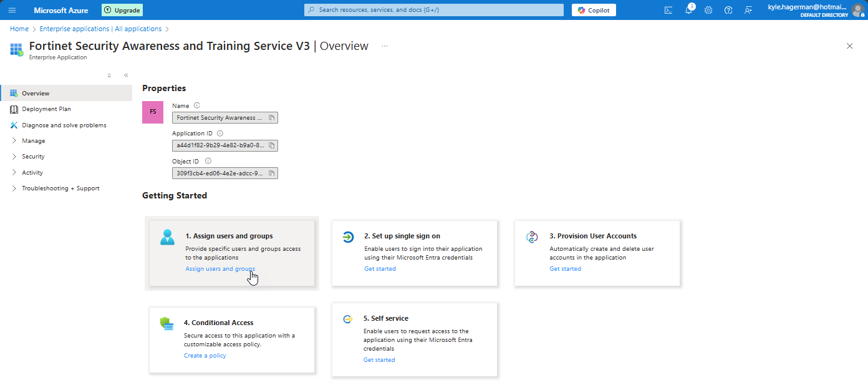Viewport: 868px width, 385px height.
Task: Click the sidebar expand/collapse diamond icon
Action: [x=109, y=76]
